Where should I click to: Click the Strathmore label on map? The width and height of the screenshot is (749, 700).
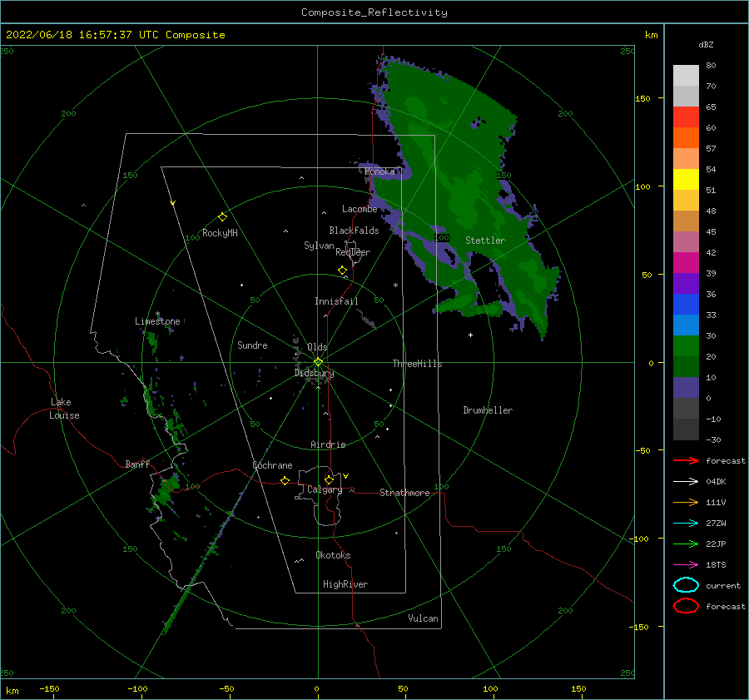click(404, 493)
